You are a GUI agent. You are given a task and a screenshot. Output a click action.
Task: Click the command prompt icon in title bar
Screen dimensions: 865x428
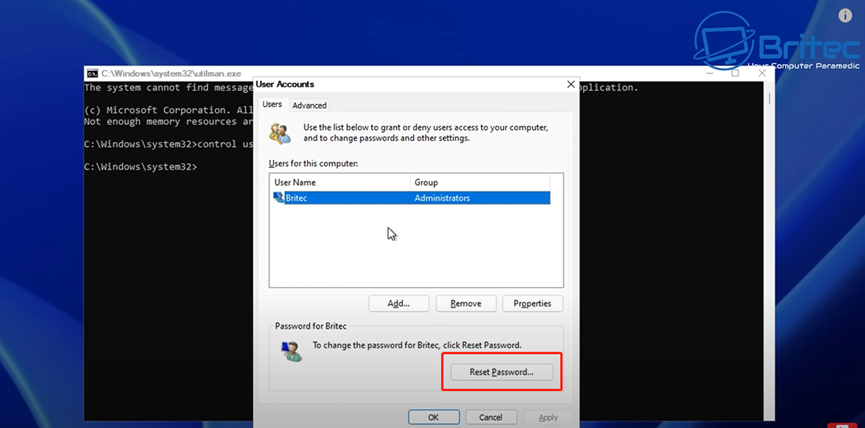92,74
